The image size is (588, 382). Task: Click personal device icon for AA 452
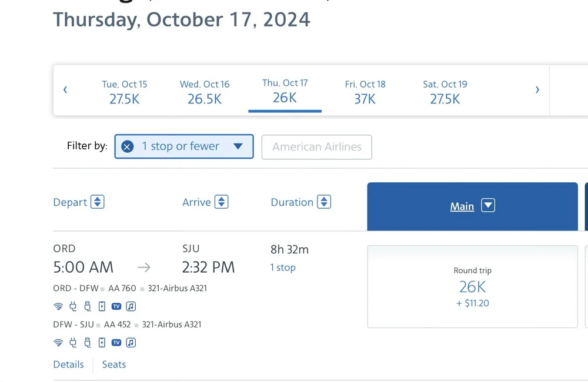[x=102, y=343]
